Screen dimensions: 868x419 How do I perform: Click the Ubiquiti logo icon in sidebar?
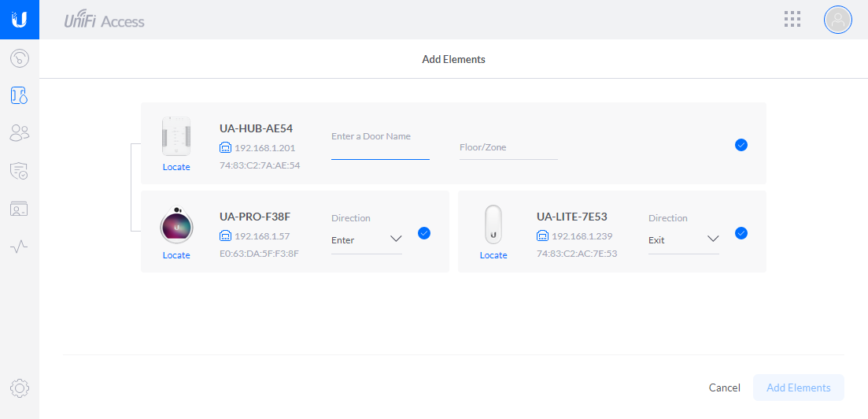(x=20, y=20)
